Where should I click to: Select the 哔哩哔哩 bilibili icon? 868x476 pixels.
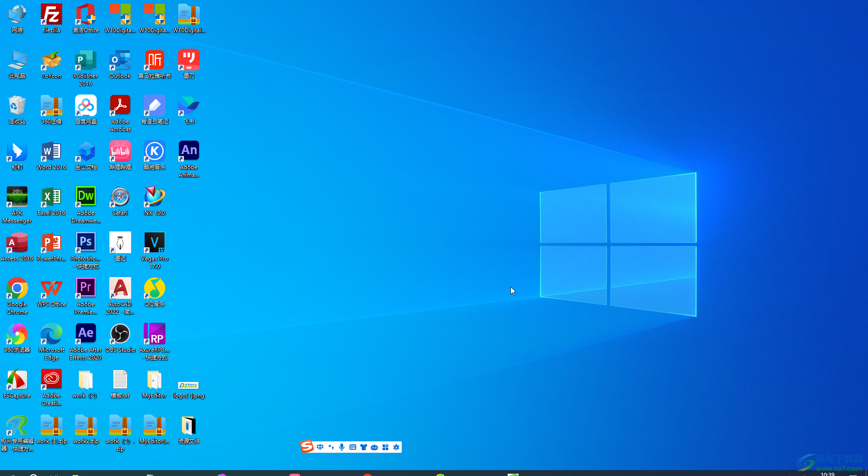click(x=120, y=156)
